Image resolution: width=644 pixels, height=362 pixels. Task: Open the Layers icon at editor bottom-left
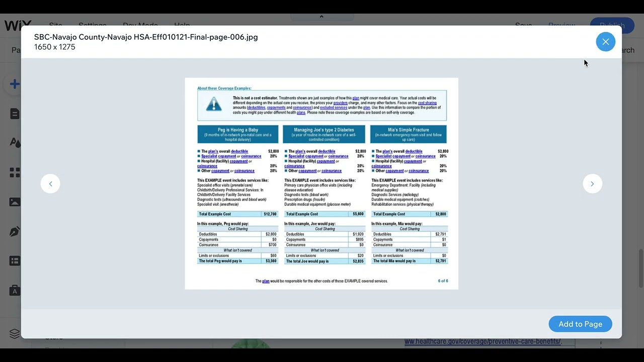(15, 333)
